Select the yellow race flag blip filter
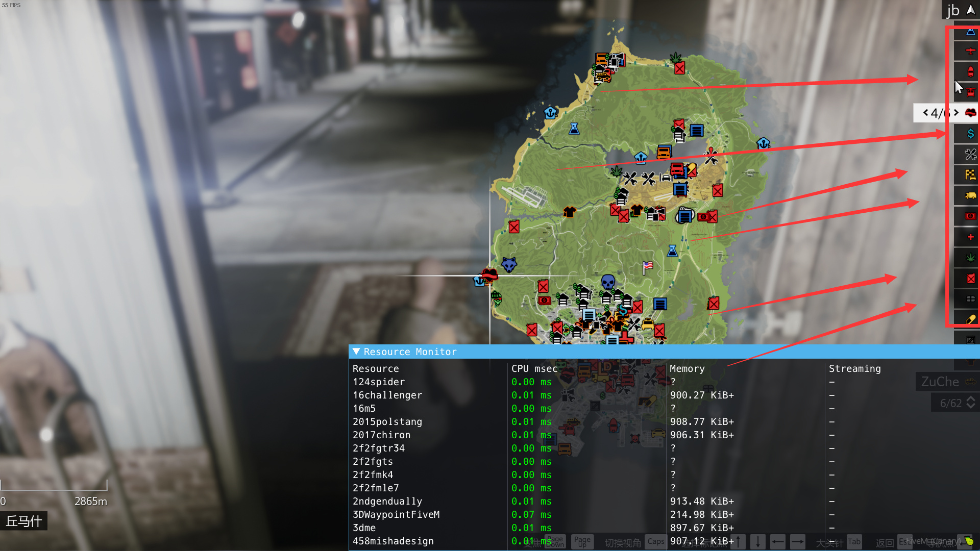 [x=970, y=175]
